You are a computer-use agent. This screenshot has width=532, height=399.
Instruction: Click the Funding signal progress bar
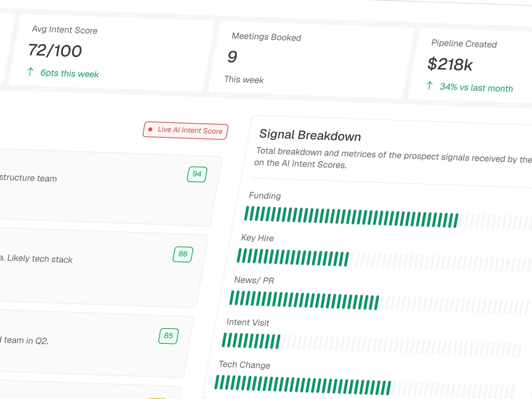pyautogui.click(x=388, y=218)
